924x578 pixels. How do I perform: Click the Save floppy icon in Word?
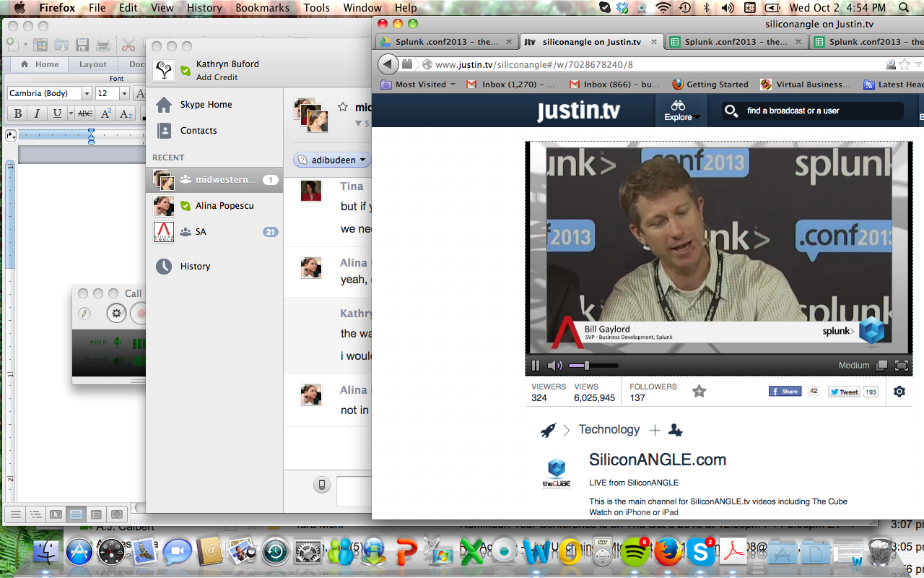82,45
